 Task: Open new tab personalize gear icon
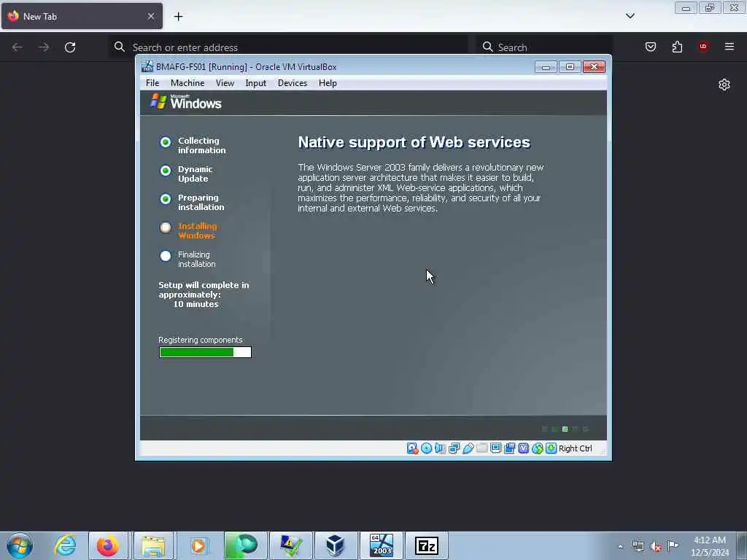(x=724, y=85)
